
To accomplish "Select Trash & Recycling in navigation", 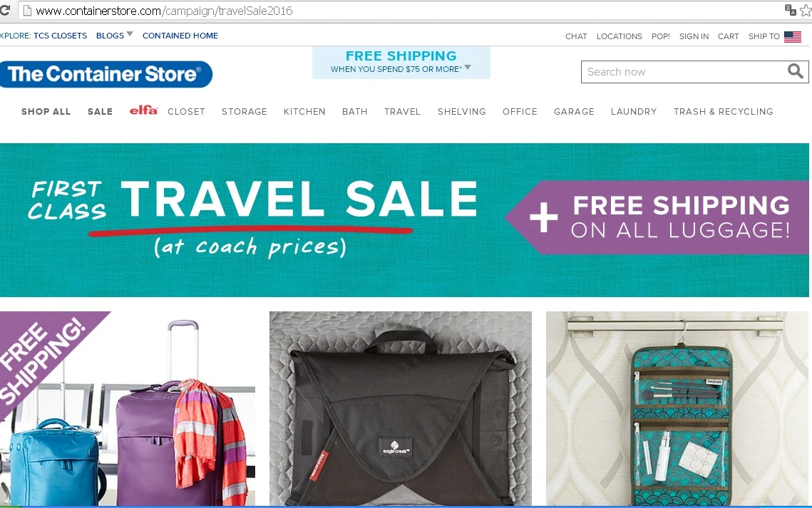I will [x=723, y=111].
